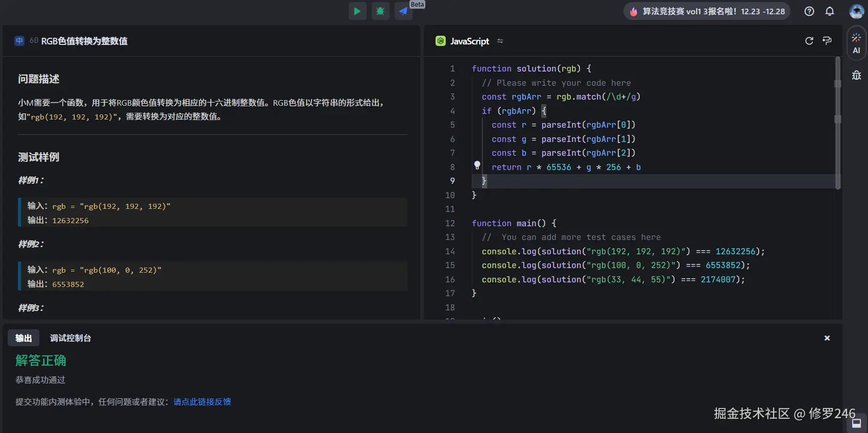
Task: Click the editor's vertical scrollbar
Action: click(837, 123)
